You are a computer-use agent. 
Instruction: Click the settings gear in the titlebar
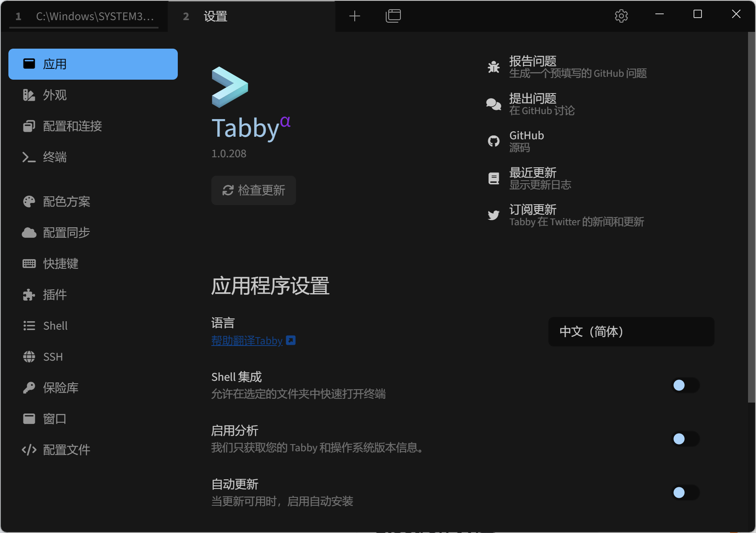621,16
